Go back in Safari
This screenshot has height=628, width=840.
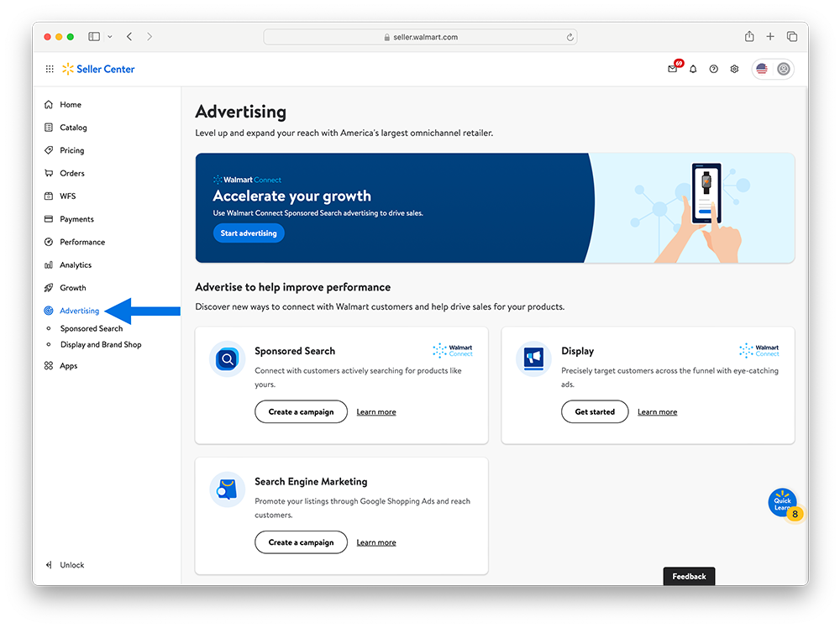pos(129,36)
